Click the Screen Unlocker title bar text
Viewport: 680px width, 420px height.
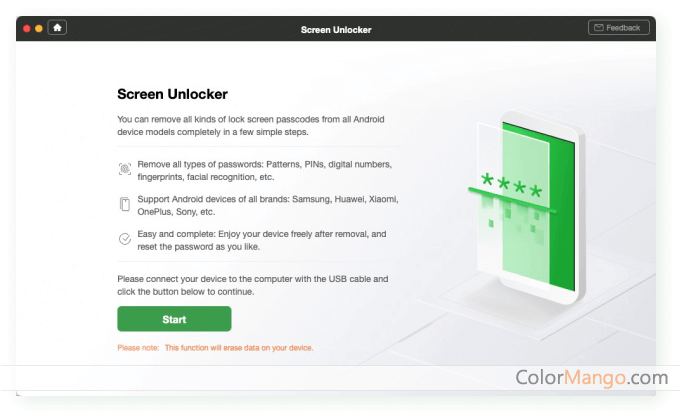[336, 30]
